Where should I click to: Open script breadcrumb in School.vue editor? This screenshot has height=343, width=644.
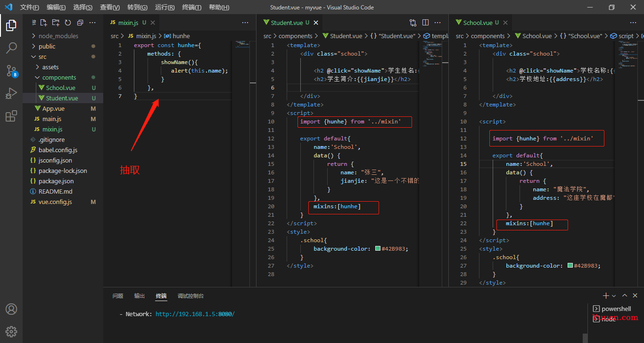point(622,36)
